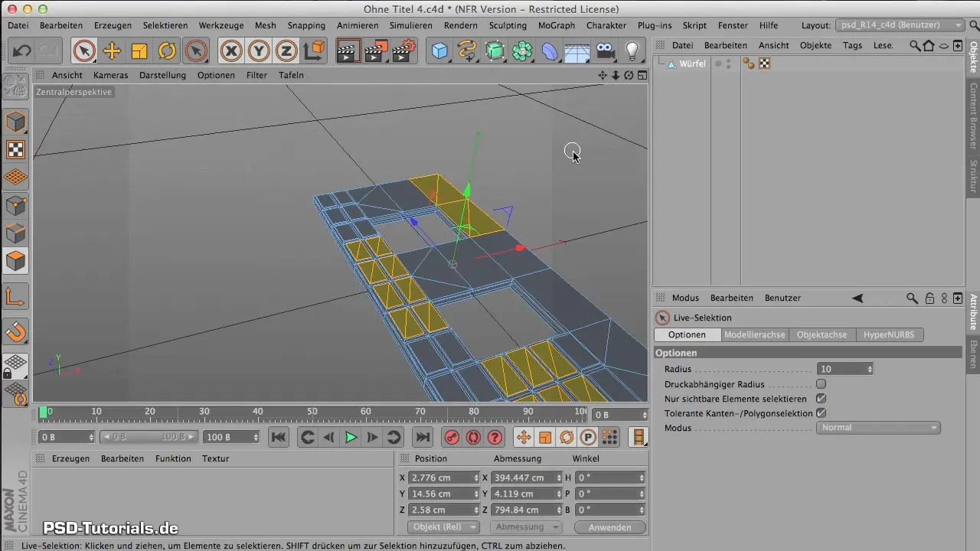Open viewport Filter menu
The height and width of the screenshot is (551, 980).
(256, 75)
